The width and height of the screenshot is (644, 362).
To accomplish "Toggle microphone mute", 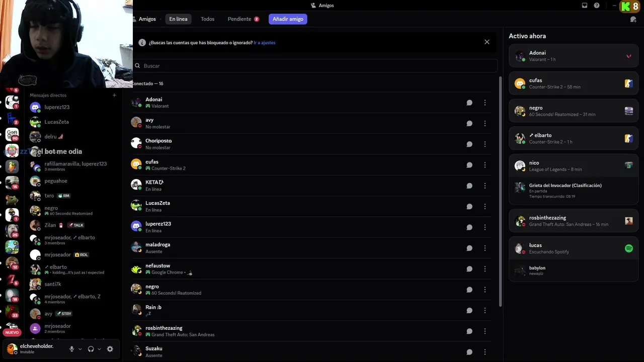I will pos(72,349).
